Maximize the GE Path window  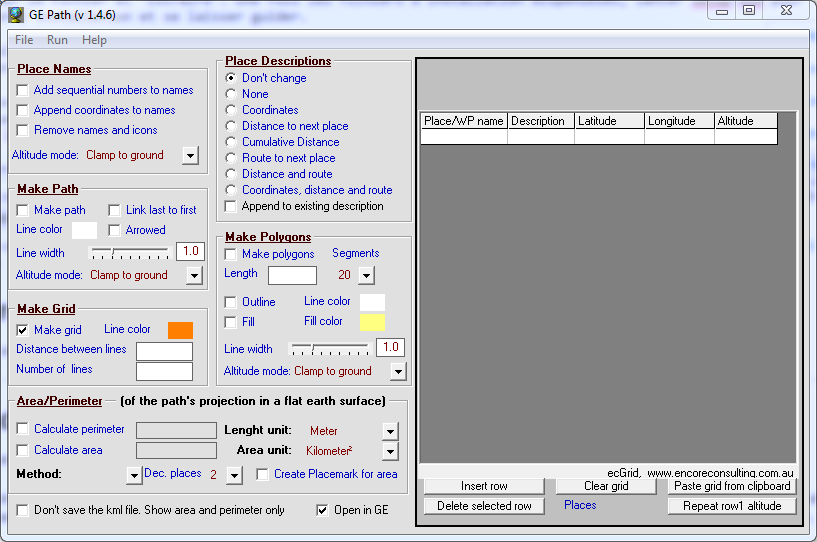(749, 11)
